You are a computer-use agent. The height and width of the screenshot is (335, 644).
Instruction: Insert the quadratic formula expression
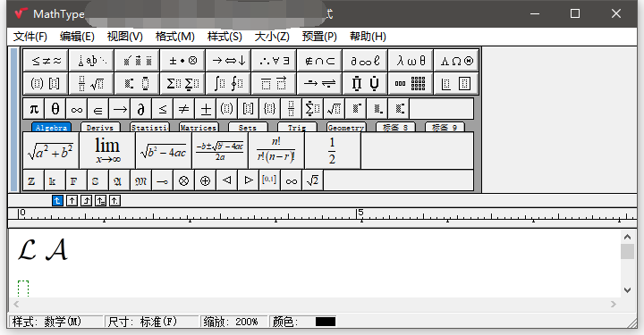(x=220, y=150)
